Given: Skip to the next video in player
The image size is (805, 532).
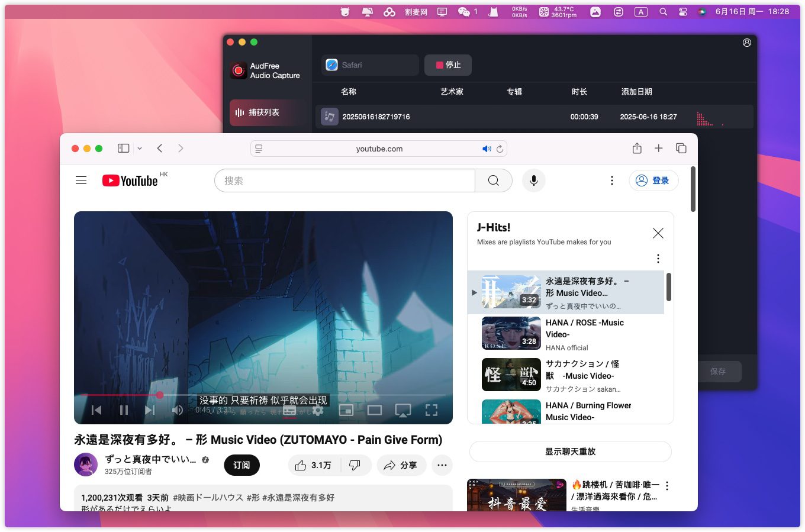Looking at the screenshot, I should [150, 410].
